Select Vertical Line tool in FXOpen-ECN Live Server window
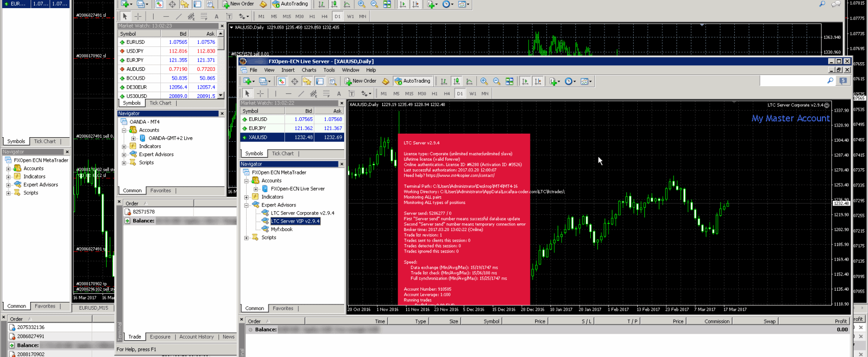 [x=276, y=93]
